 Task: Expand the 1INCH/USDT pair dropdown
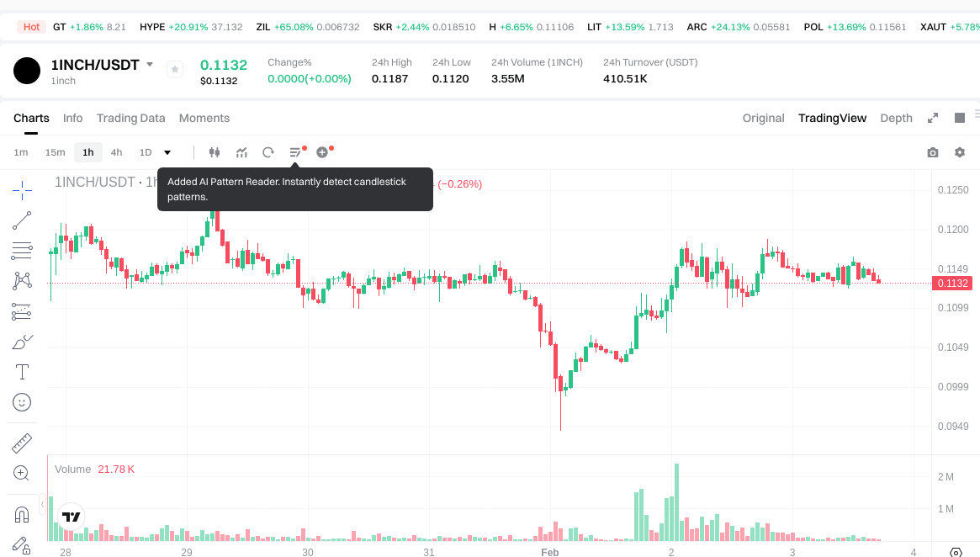coord(150,65)
